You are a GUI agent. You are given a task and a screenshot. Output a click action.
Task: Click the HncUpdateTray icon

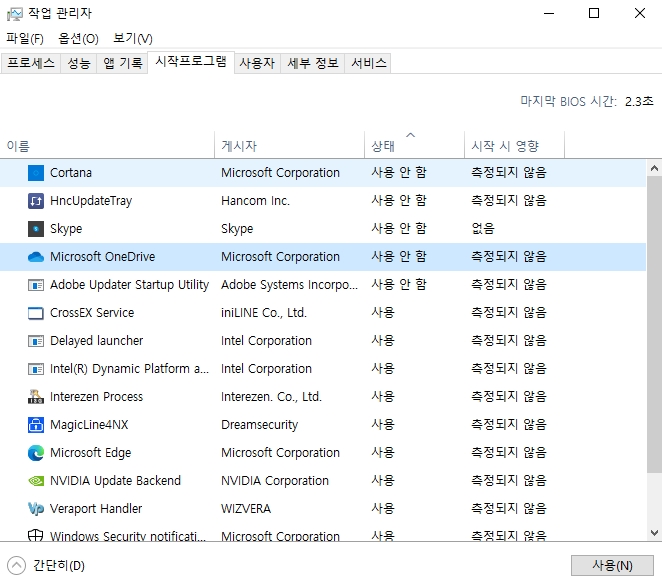tap(36, 201)
